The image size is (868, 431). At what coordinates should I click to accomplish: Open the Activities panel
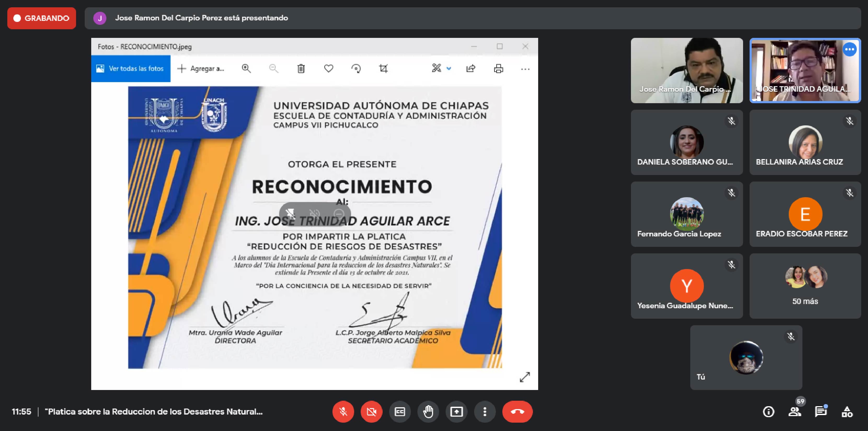847,411
